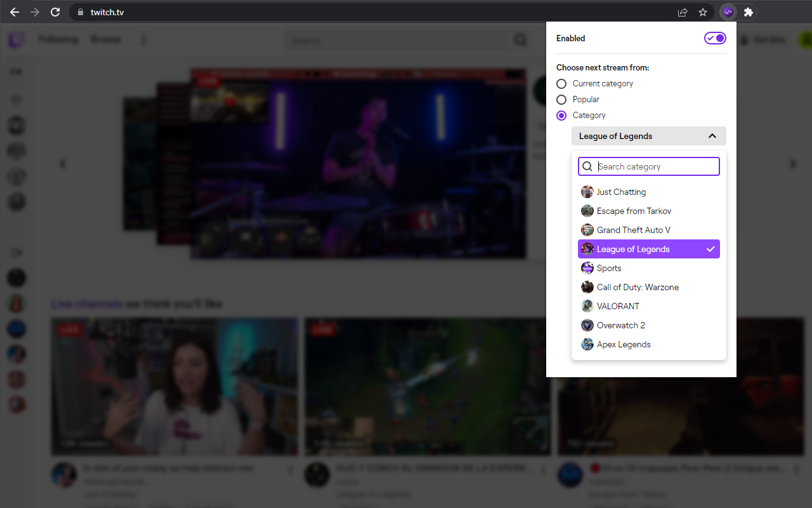This screenshot has width=812, height=508.
Task: Open the Extensions puzzle icon
Action: click(x=749, y=12)
